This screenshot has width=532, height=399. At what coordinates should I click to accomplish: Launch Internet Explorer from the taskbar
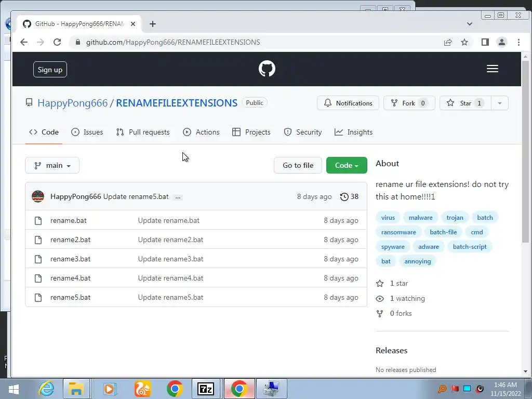[x=46, y=389]
